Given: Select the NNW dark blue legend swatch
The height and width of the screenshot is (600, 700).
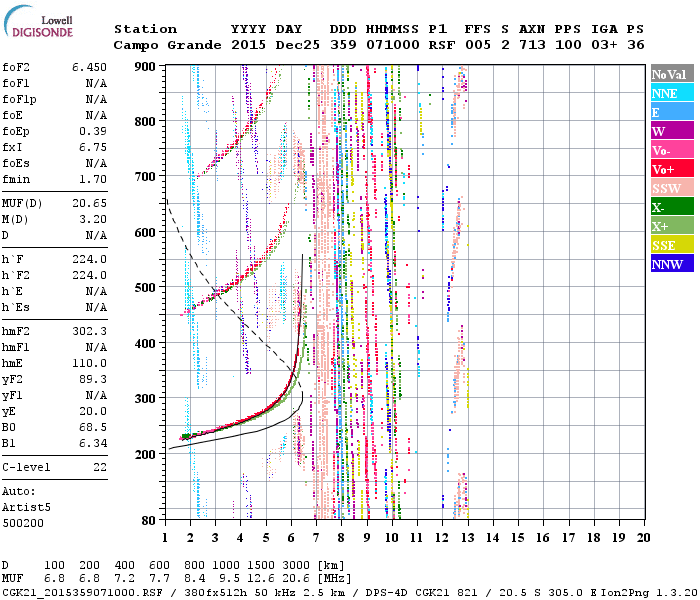Looking at the screenshot, I should (672, 263).
